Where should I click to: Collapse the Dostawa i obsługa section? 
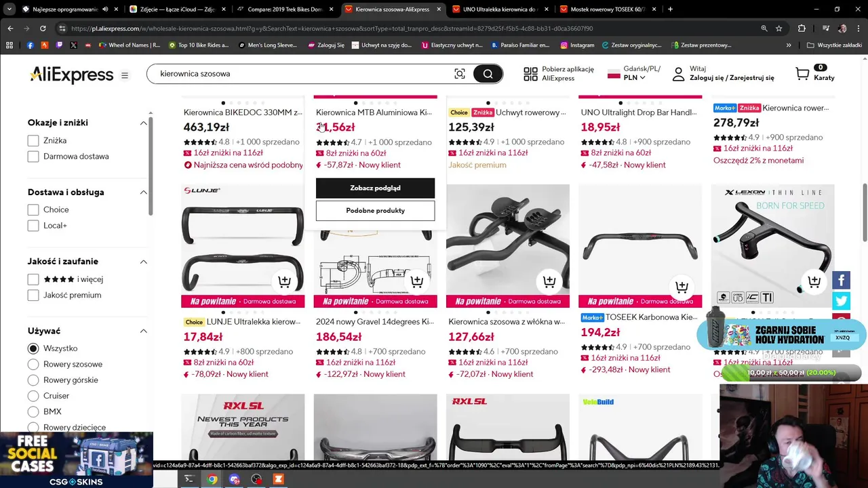[x=143, y=192]
